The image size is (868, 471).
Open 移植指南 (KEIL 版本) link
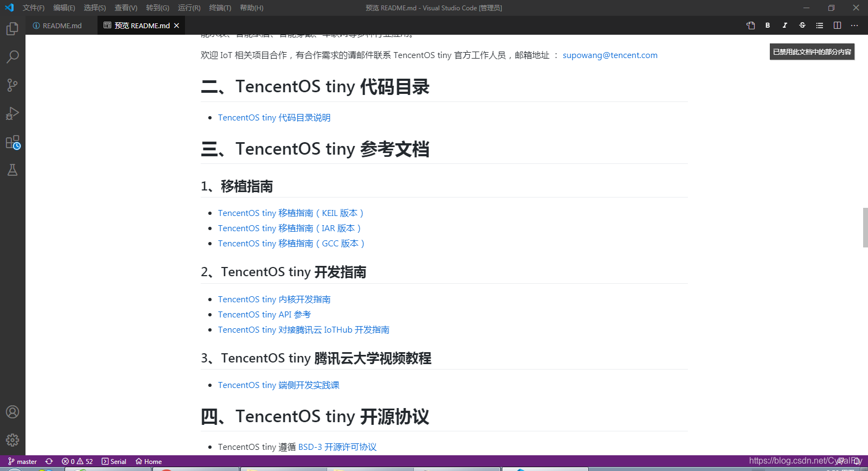click(x=291, y=213)
